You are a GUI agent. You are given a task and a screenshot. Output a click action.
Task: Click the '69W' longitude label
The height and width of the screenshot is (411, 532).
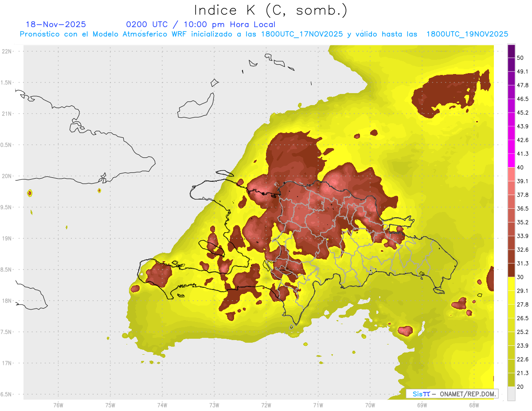422,405
